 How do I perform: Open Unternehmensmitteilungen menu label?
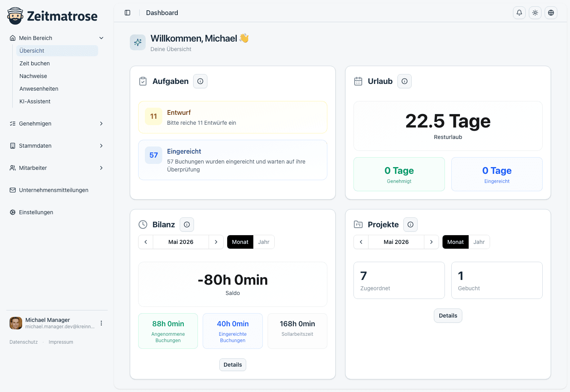(53, 190)
